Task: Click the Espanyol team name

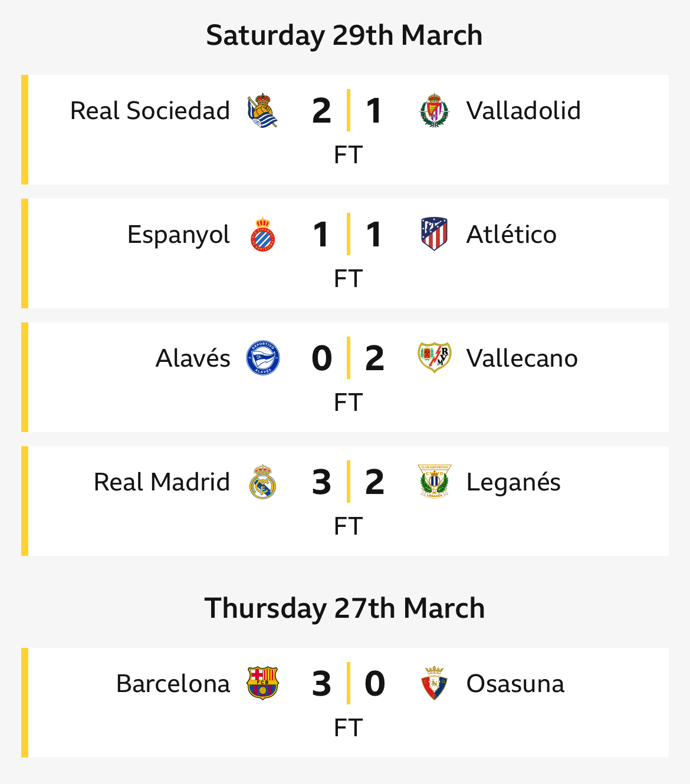Action: (x=179, y=235)
